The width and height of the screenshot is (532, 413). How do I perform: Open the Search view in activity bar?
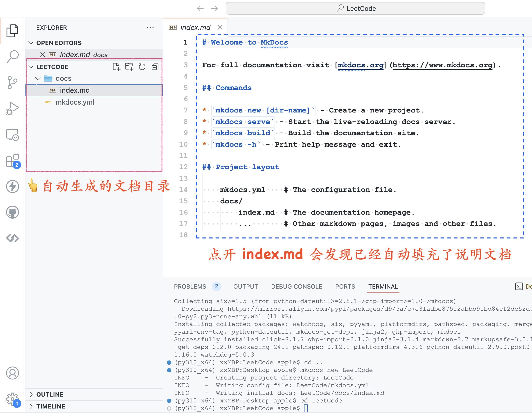[12, 56]
